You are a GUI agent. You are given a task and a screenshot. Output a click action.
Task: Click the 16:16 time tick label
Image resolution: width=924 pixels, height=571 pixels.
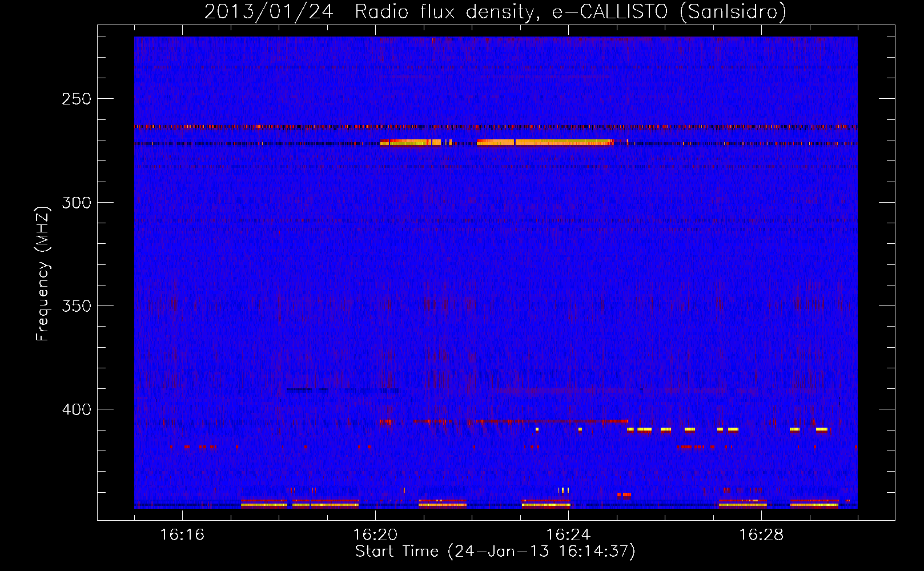(182, 534)
